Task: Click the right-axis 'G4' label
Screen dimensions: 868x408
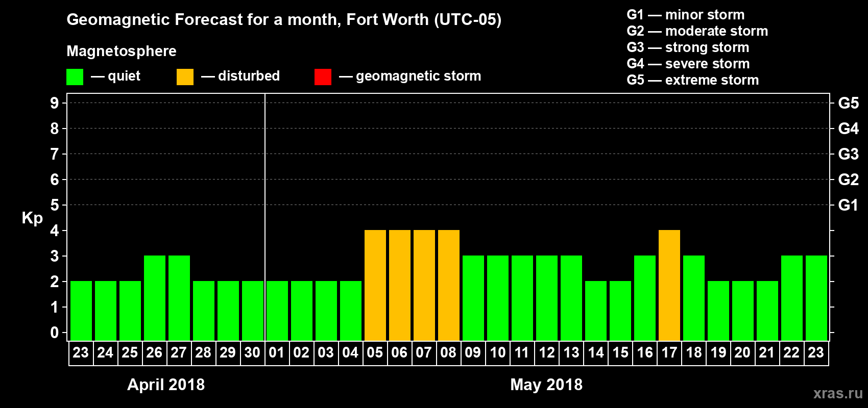Action: click(849, 129)
